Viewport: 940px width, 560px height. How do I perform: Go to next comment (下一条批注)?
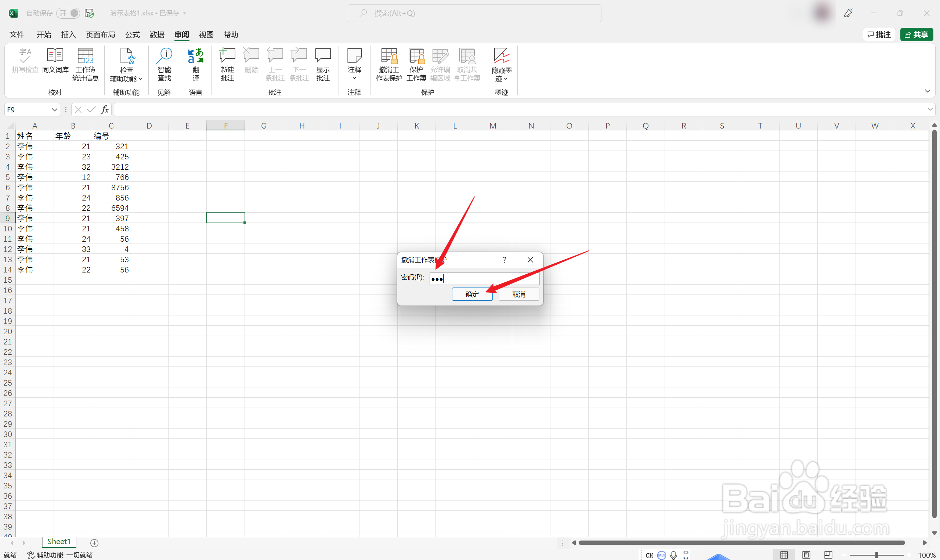[299, 64]
